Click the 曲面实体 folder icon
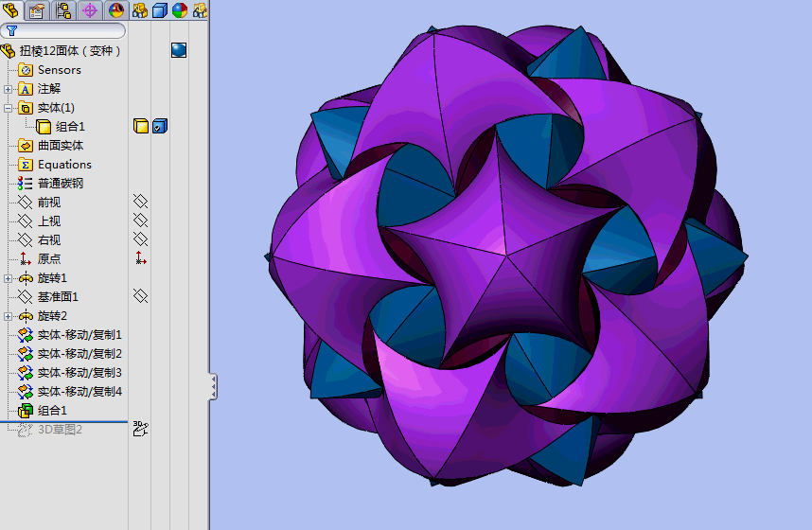812x530 pixels. click(26, 146)
